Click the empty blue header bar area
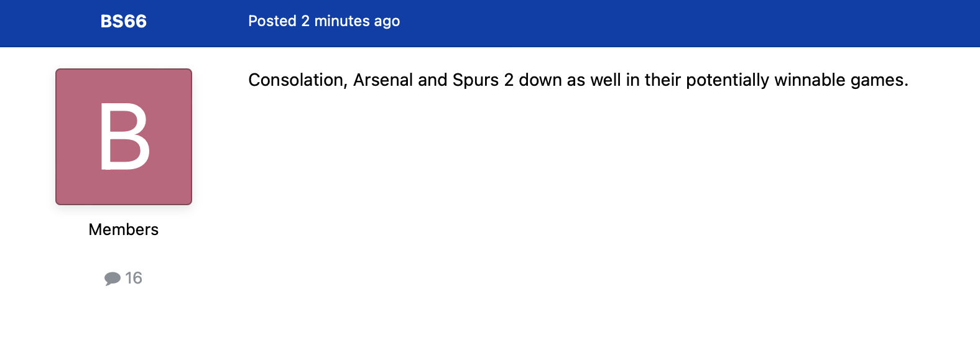This screenshot has width=980, height=337. (x=684, y=23)
